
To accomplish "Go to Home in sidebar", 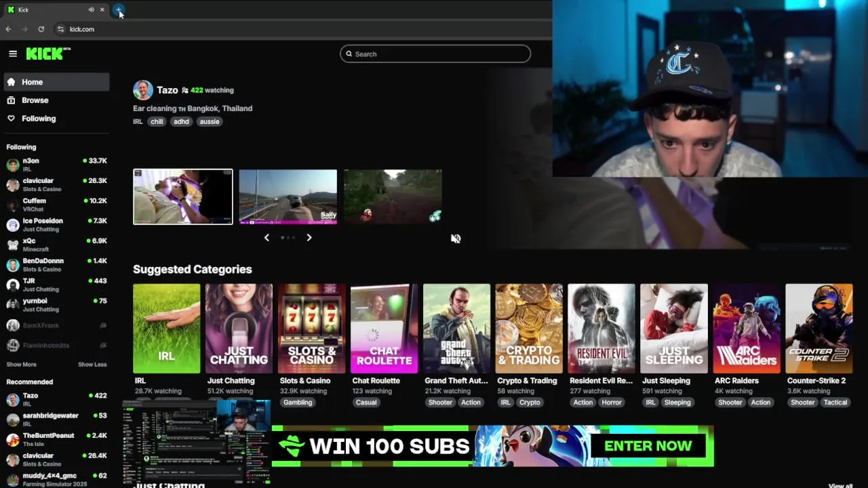I will [x=56, y=82].
